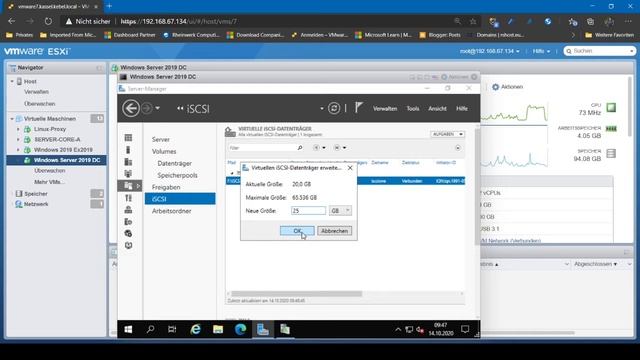Open the Verwalten menu in Server Manager

[385, 109]
